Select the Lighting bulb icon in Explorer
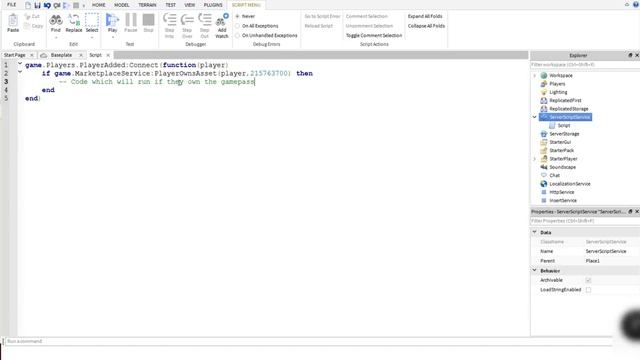 (x=544, y=92)
